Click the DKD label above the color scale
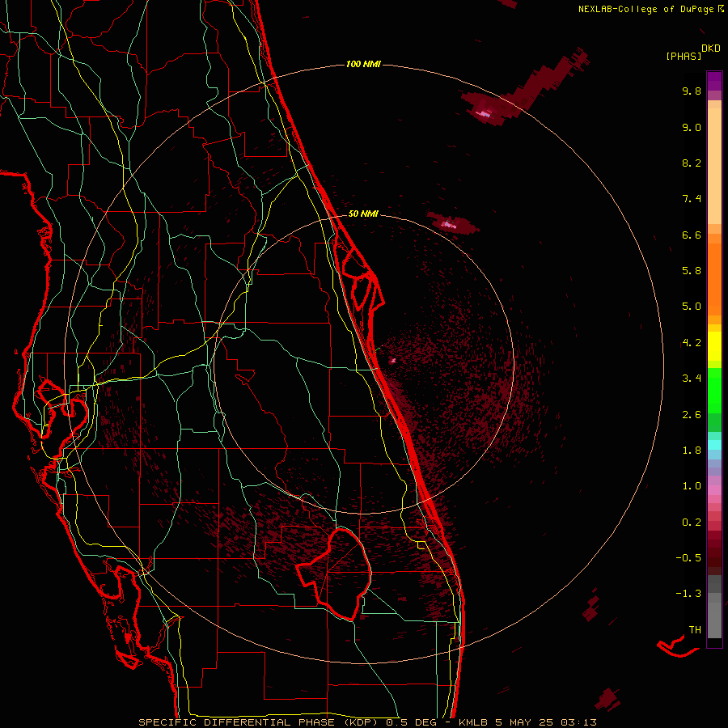 coord(710,49)
